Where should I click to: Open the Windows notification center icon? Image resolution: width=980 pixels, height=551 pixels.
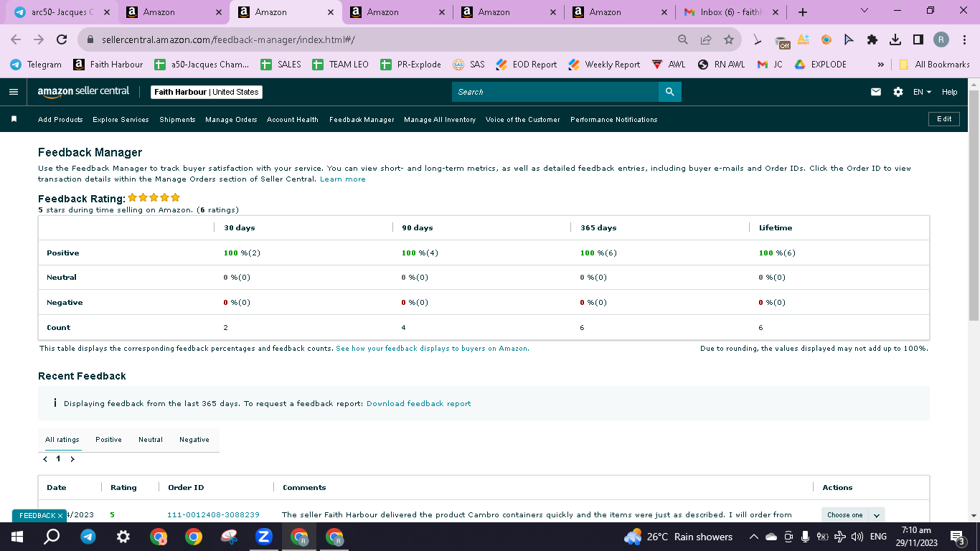tap(956, 537)
